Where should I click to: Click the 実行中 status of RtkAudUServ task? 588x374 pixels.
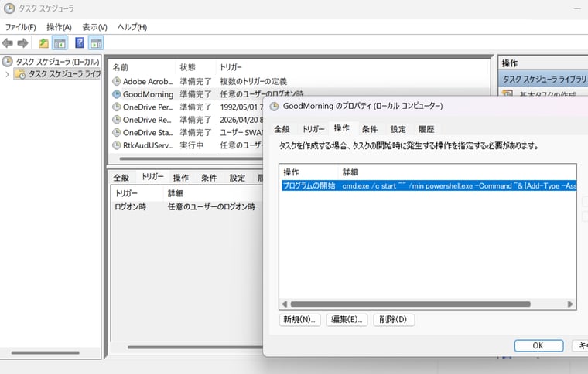(191, 145)
